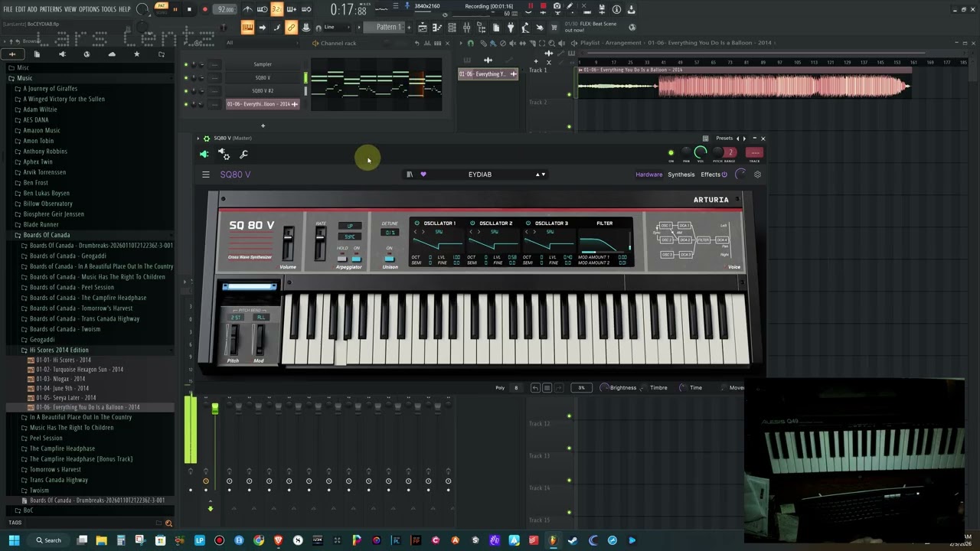
Task: Click the Brightness macro knob
Action: pyautogui.click(x=604, y=388)
